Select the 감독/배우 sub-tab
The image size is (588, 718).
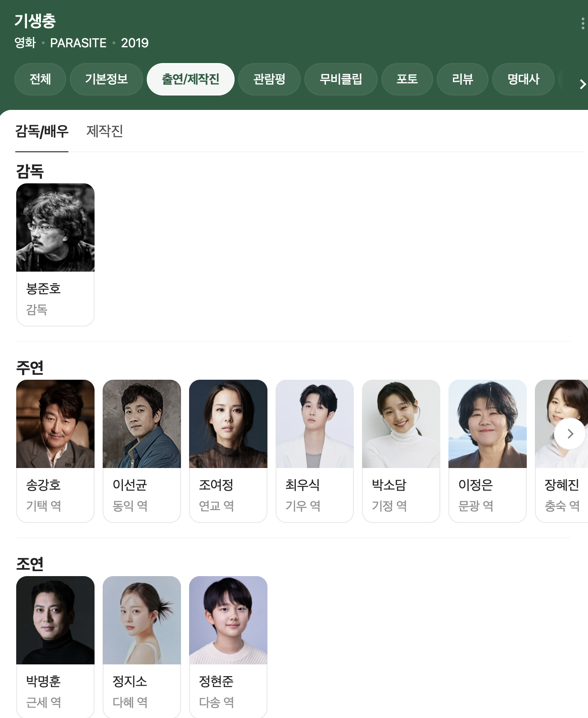click(x=42, y=131)
